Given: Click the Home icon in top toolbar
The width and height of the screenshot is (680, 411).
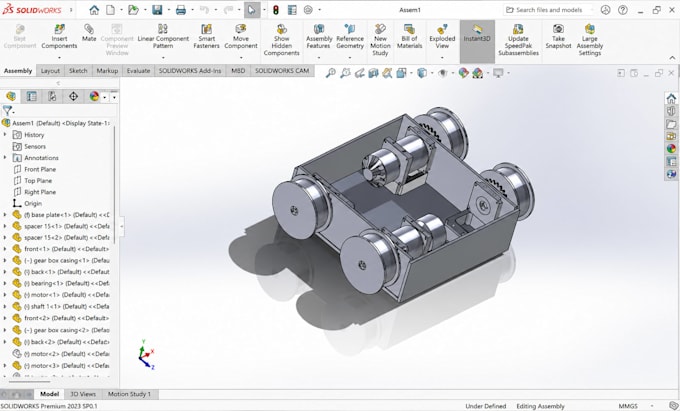Looking at the screenshot, I should (x=94, y=10).
